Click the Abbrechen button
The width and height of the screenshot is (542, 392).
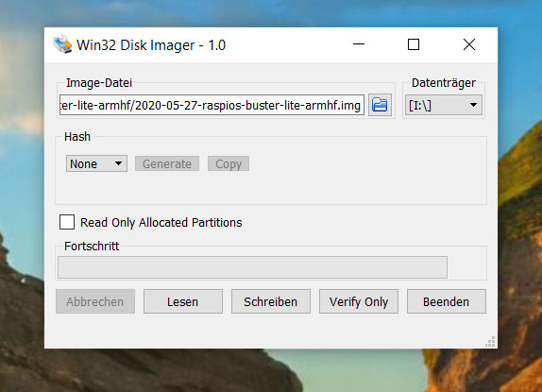[x=95, y=301]
